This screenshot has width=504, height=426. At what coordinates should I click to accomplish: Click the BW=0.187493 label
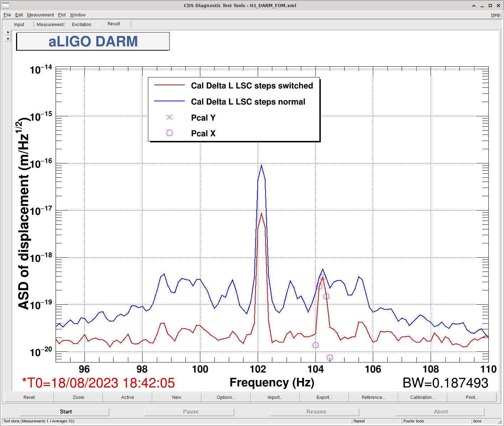click(445, 383)
